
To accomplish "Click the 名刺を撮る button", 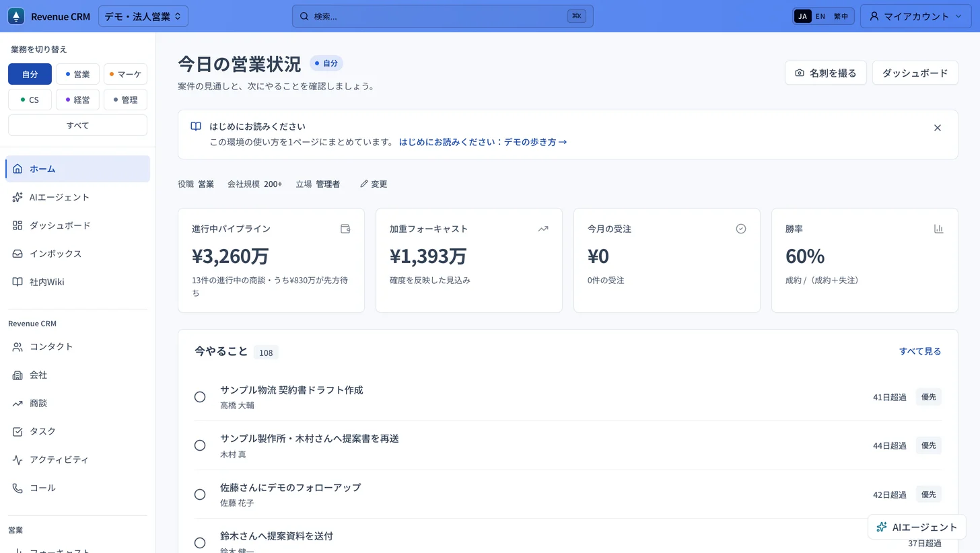I will point(826,73).
